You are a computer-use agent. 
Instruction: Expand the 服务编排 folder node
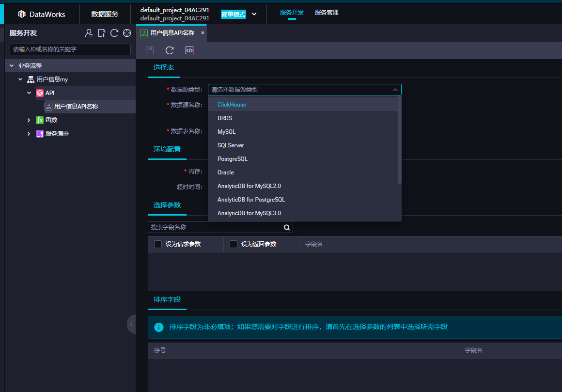30,134
